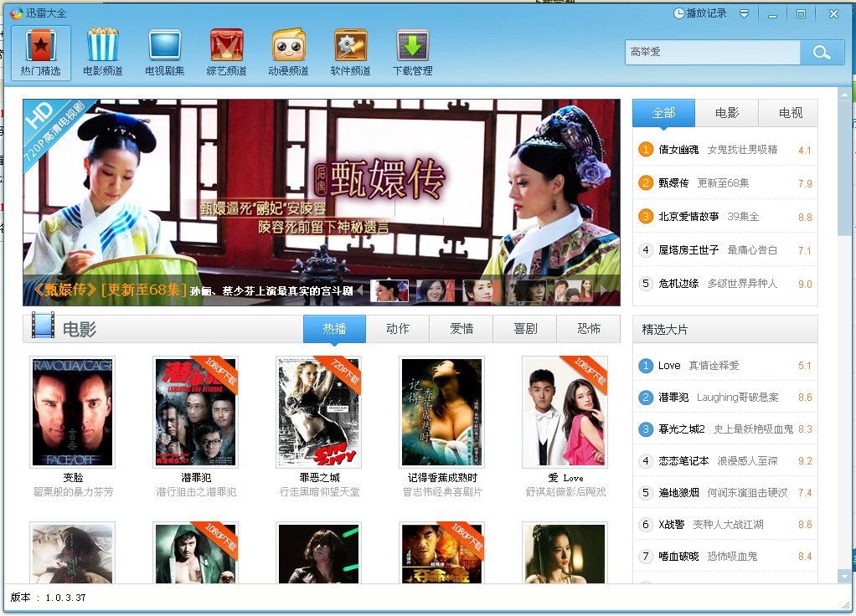The image size is (856, 616).
Task: Open 精选大片 entry 潜罪犯
Action: pos(725,398)
